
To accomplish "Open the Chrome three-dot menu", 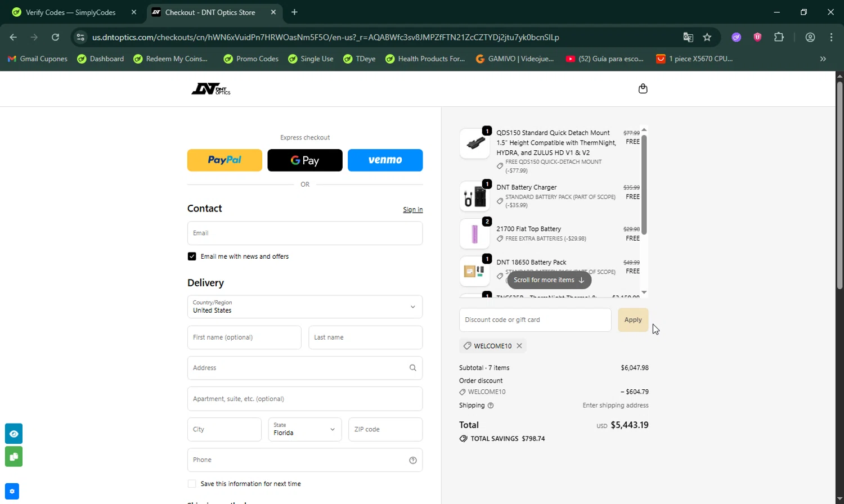I will pyautogui.click(x=832, y=37).
